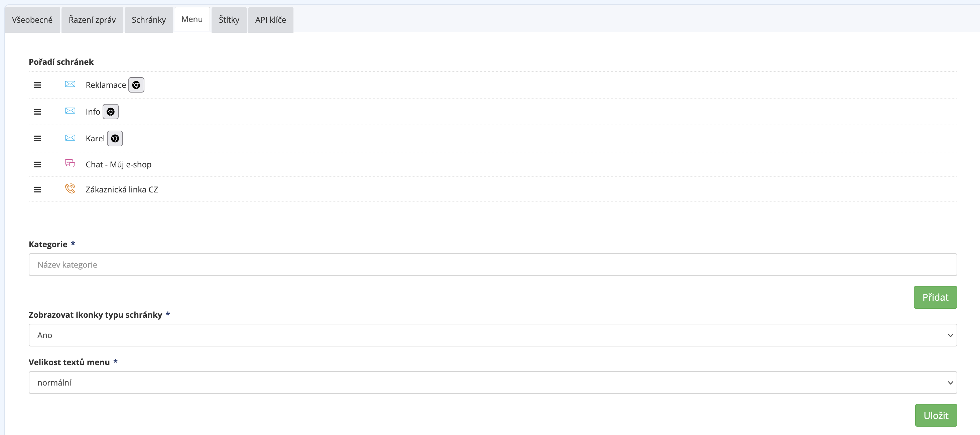
Task: Click the envelope icon next to Reklamace
Action: click(x=70, y=84)
